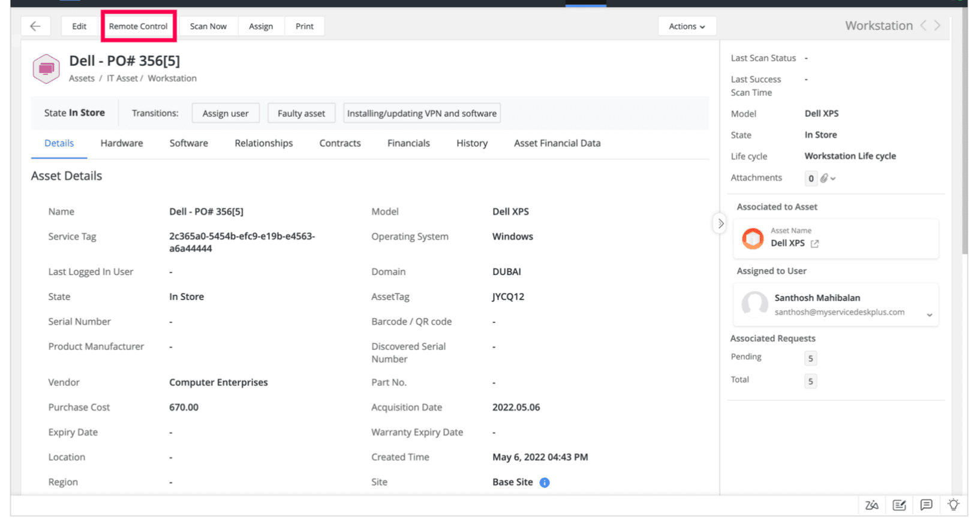980x528 pixels.
Task: Click the attachments paperclip icon
Action: pos(824,178)
